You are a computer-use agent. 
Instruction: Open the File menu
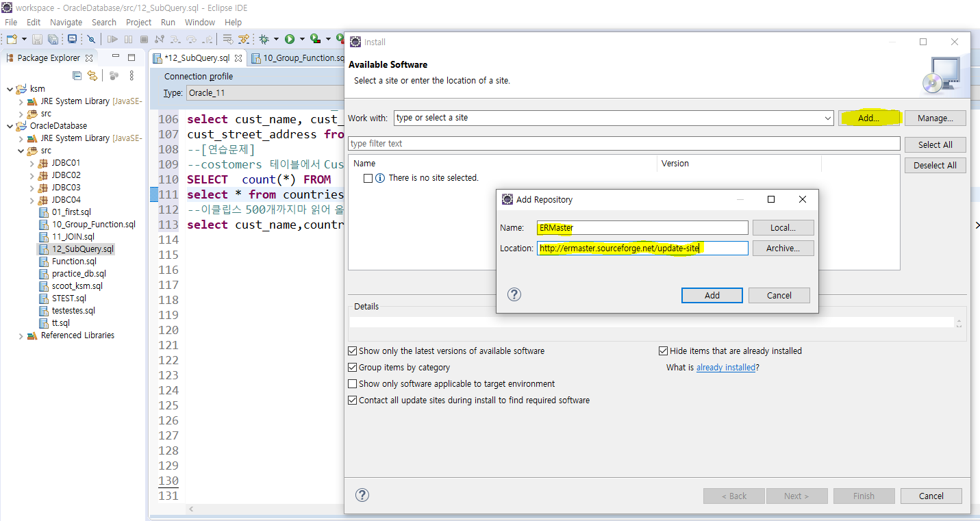click(x=11, y=22)
